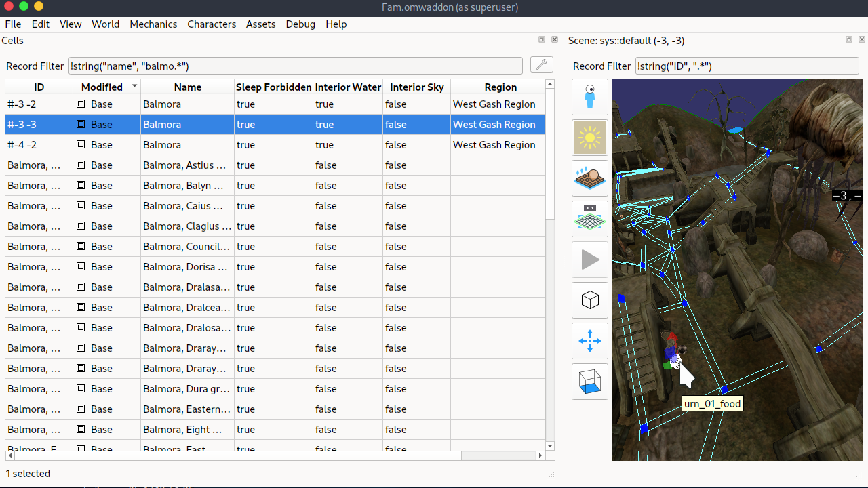Open the World menu
The width and height of the screenshot is (868, 488).
click(x=106, y=24)
